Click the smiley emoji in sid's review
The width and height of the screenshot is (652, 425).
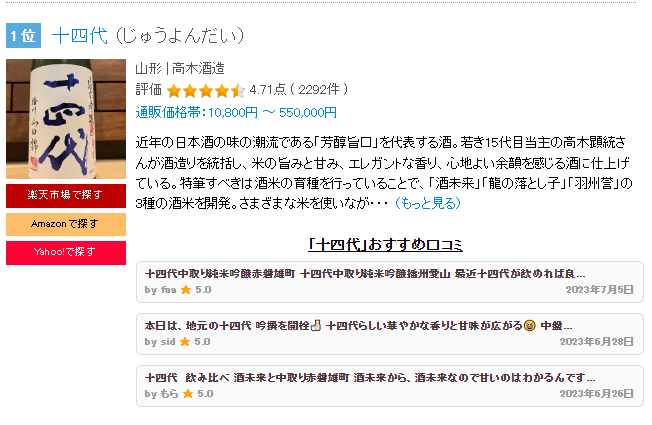tap(529, 326)
